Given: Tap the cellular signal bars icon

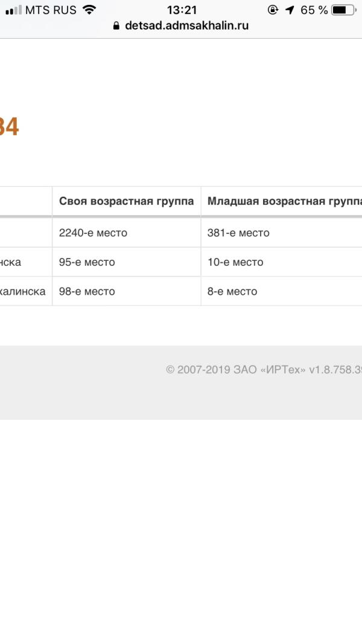Looking at the screenshot, I should pyautogui.click(x=13, y=10).
